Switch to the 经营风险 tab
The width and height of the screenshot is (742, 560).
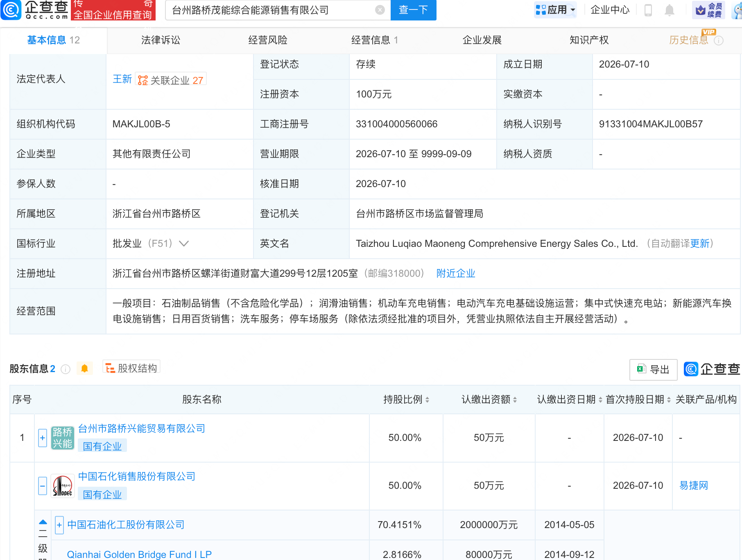268,40
